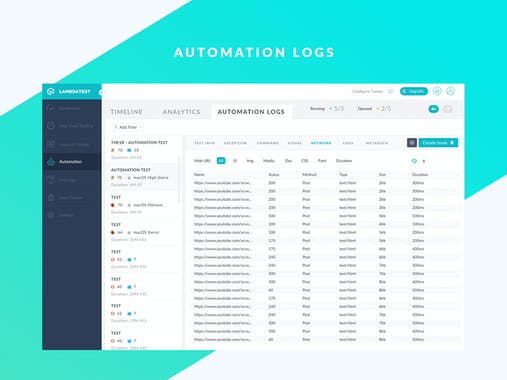Open the Visual sub-tab
Screen dimensions: 507x380
click(x=295, y=143)
